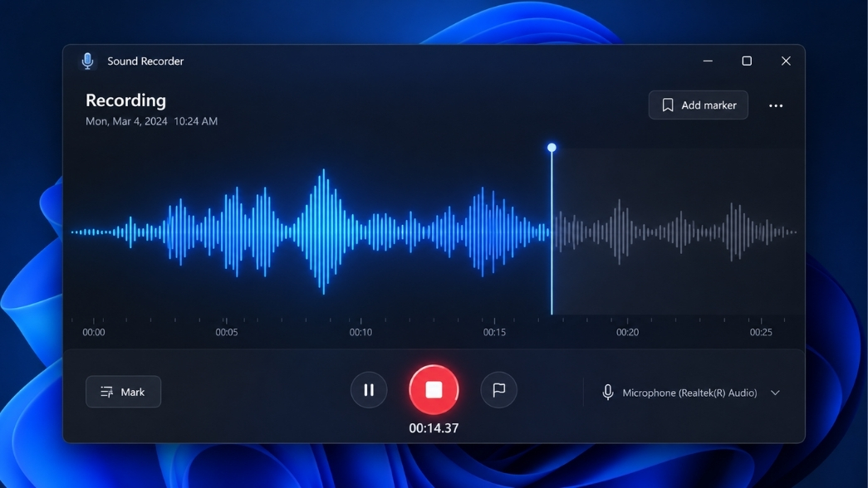Maximize the Sound Recorder window

coord(747,61)
